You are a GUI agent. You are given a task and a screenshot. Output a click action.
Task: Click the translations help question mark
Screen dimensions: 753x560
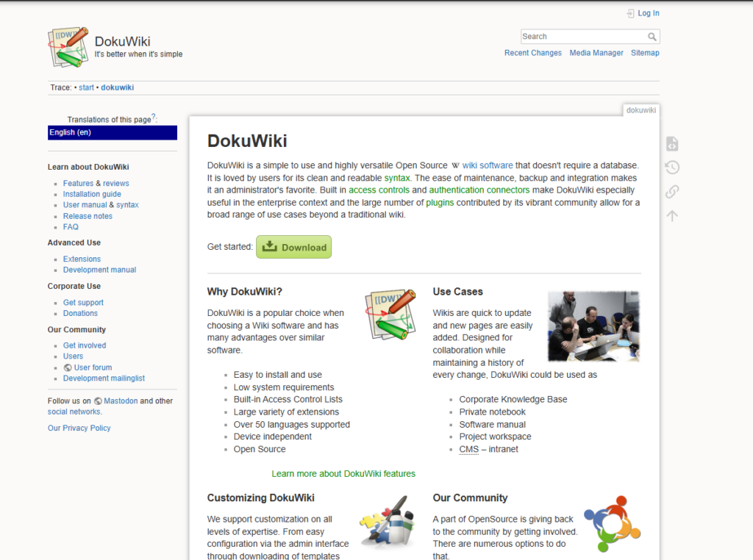coord(154,117)
